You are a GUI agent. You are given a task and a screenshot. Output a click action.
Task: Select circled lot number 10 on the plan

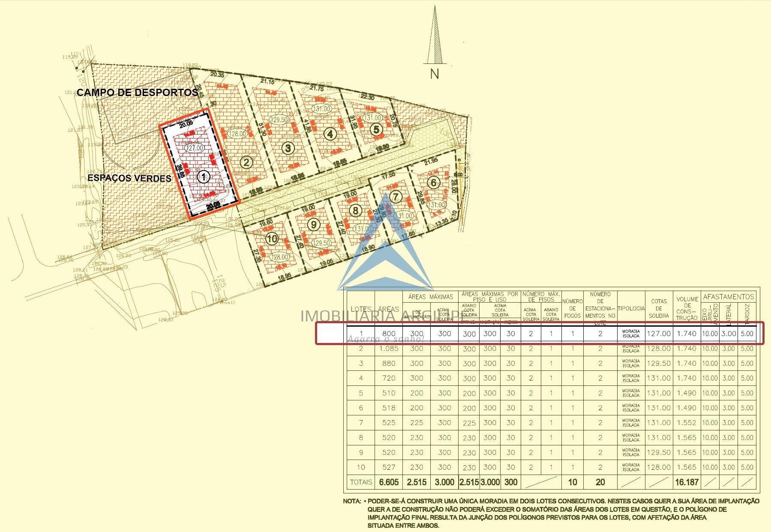(272, 239)
